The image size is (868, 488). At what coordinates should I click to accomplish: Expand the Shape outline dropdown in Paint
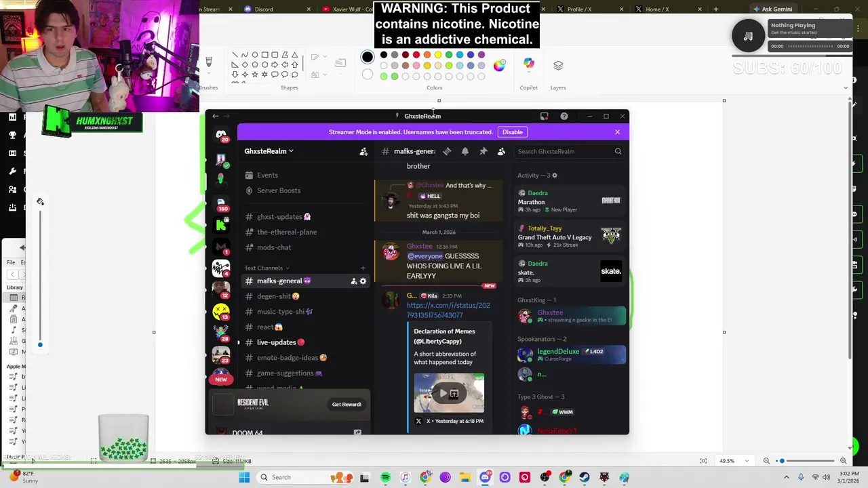[x=325, y=58]
